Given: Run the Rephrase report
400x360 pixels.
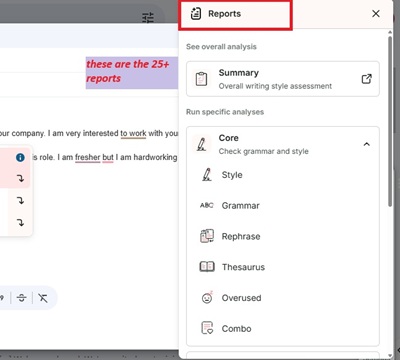Looking at the screenshot, I should pos(283,236).
